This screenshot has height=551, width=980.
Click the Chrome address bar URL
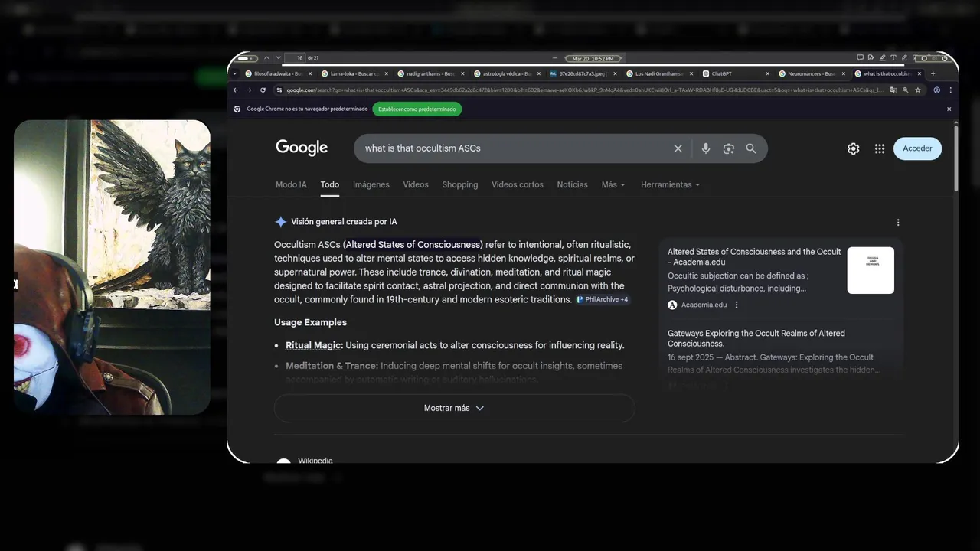click(586, 90)
